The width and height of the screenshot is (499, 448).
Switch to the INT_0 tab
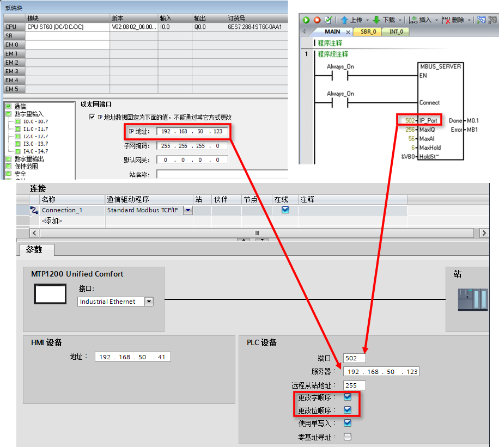click(x=396, y=32)
